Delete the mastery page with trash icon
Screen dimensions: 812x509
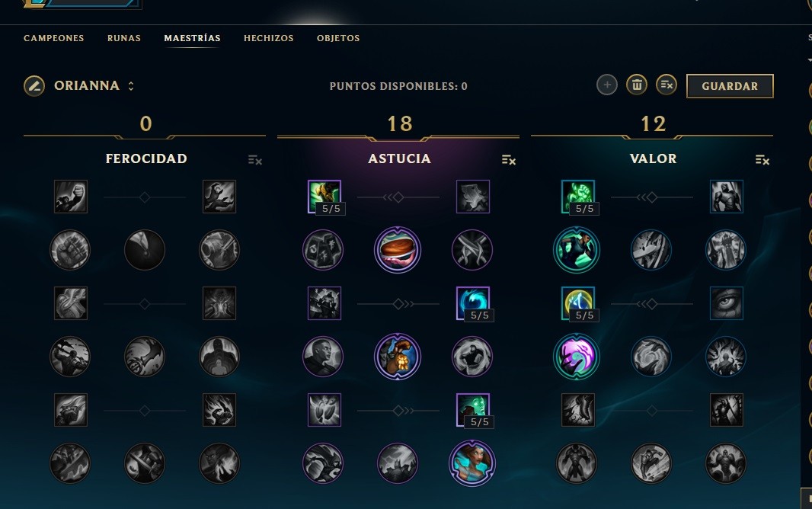tap(637, 85)
